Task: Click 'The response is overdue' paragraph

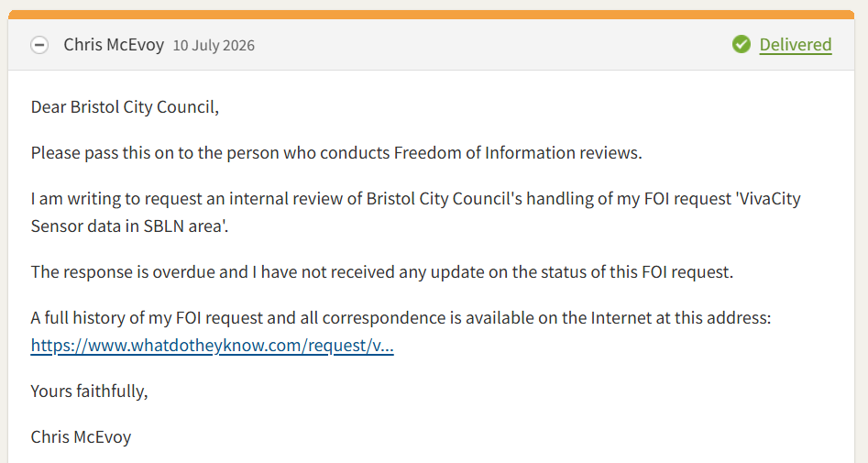Action: (382, 272)
